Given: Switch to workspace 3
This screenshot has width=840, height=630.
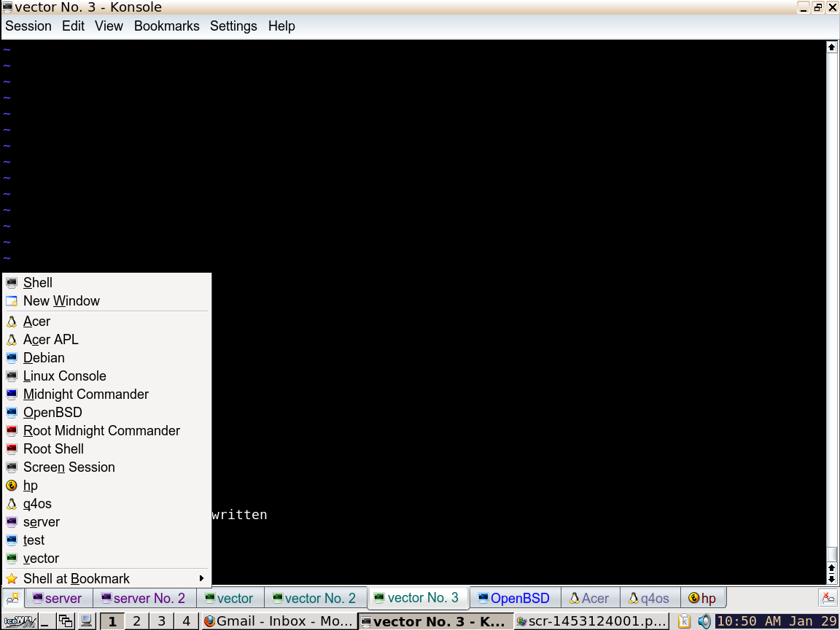Looking at the screenshot, I should pyautogui.click(x=161, y=621).
